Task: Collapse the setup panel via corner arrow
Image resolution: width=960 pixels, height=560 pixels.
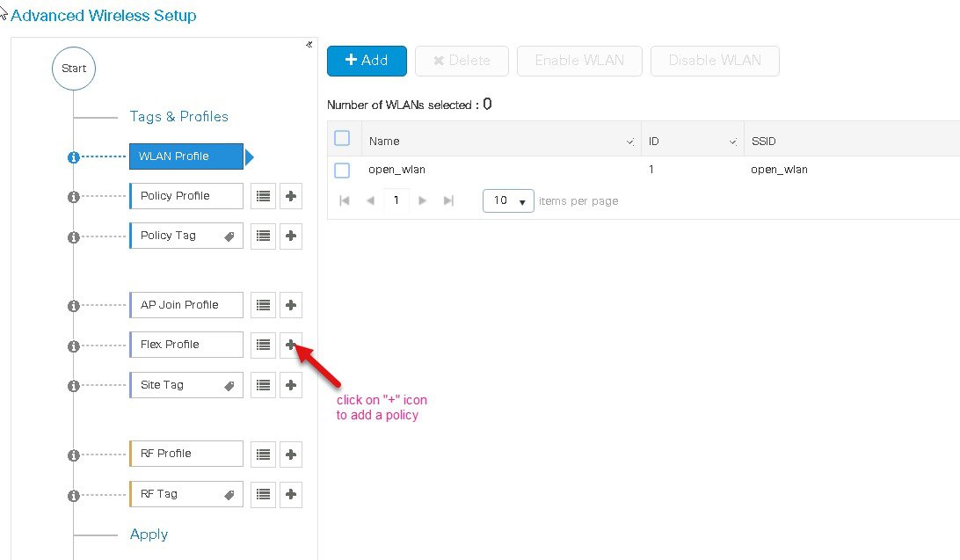Action: pos(309,45)
